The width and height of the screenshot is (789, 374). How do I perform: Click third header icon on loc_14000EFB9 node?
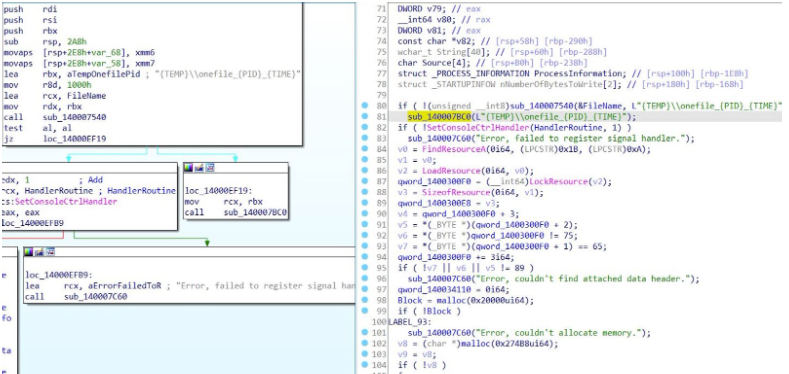click(50, 252)
